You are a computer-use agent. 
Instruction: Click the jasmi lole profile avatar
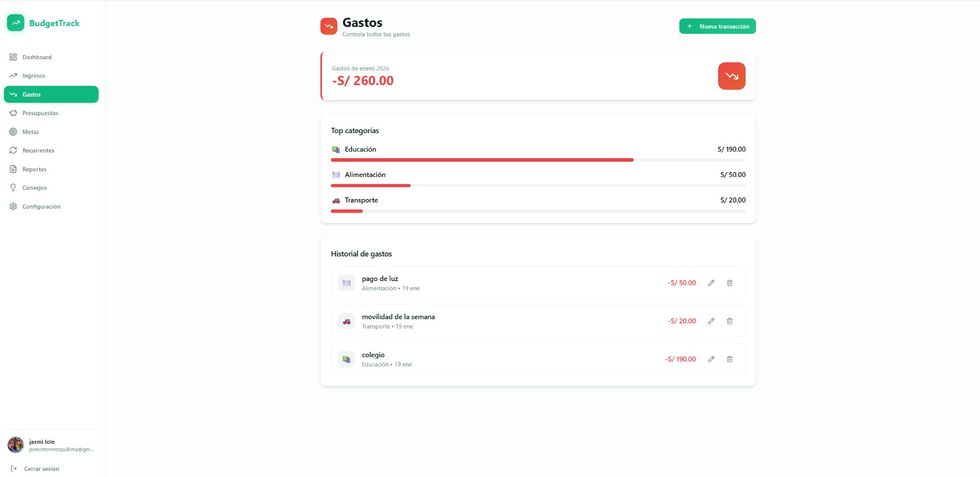coord(15,445)
